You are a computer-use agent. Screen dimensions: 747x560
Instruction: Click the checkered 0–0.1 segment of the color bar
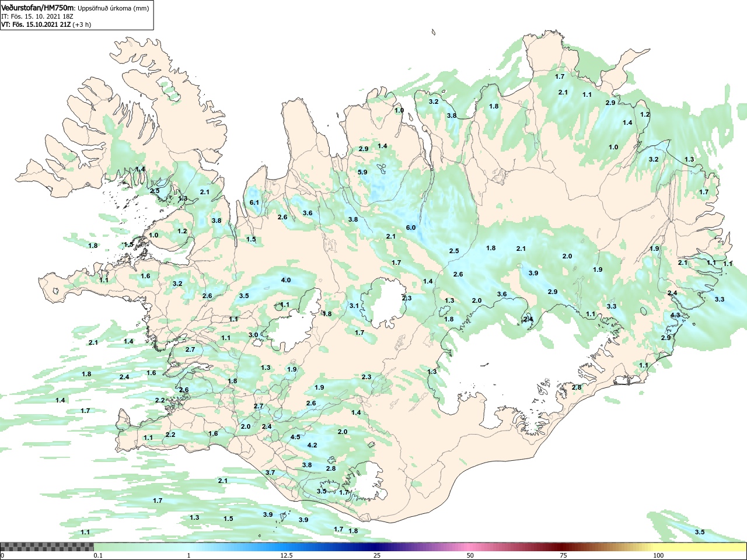(47, 547)
